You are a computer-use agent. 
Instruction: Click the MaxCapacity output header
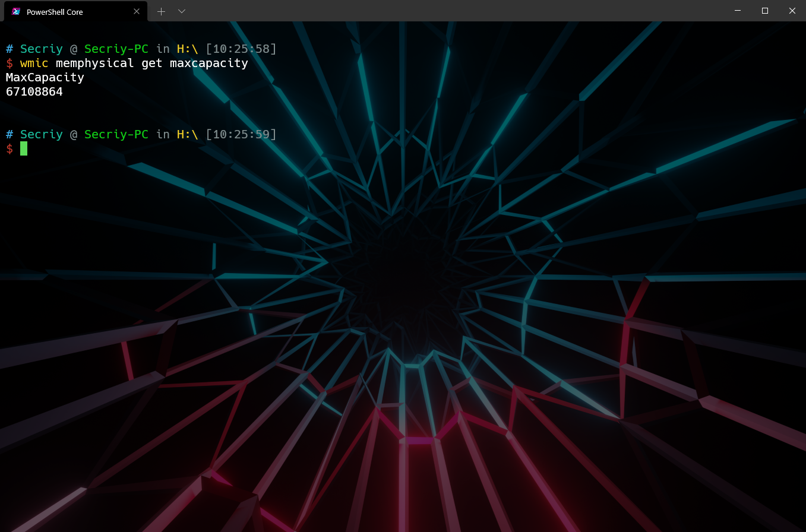point(45,77)
